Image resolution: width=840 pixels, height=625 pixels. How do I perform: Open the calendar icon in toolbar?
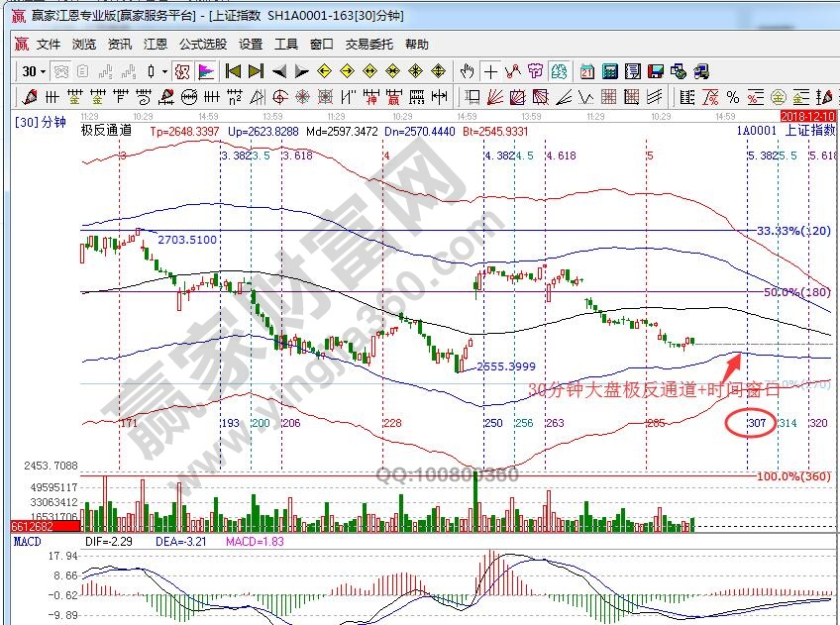pos(587,71)
